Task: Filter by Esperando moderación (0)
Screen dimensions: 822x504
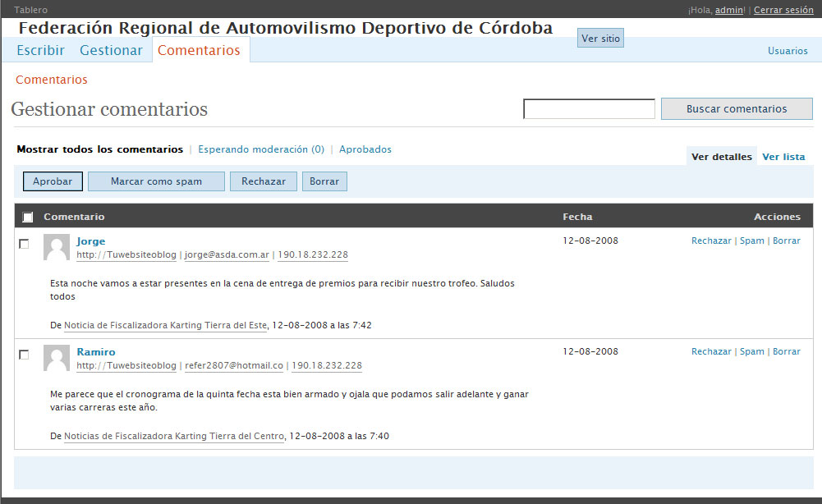Action: pos(261,149)
